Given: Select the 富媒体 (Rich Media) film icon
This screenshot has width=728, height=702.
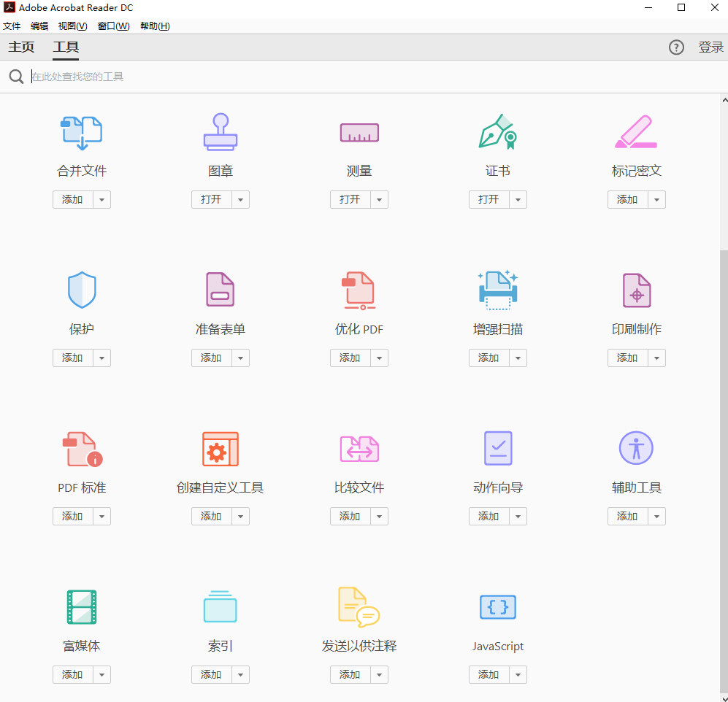Looking at the screenshot, I should [x=82, y=607].
